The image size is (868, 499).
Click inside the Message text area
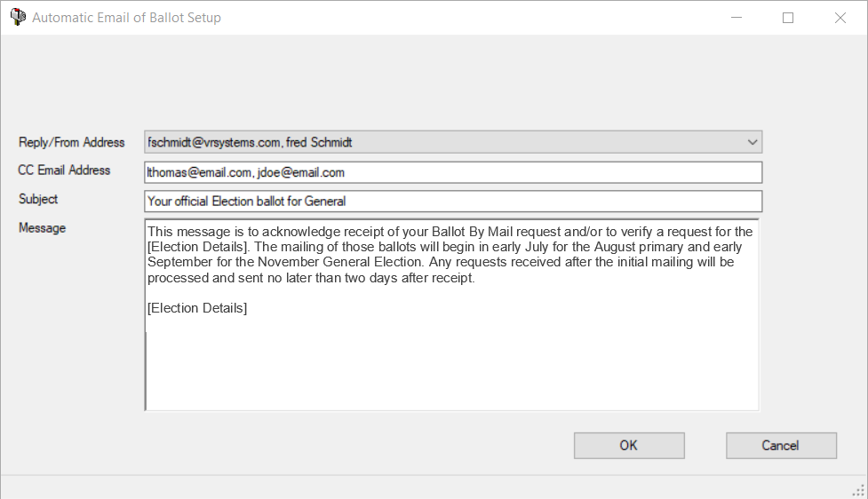pos(451,315)
